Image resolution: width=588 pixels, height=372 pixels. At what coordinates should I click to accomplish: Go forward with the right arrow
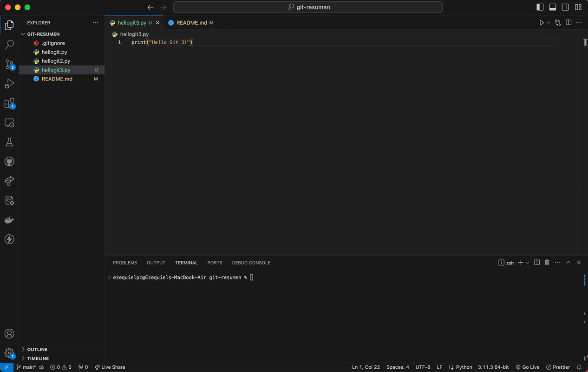(x=163, y=7)
